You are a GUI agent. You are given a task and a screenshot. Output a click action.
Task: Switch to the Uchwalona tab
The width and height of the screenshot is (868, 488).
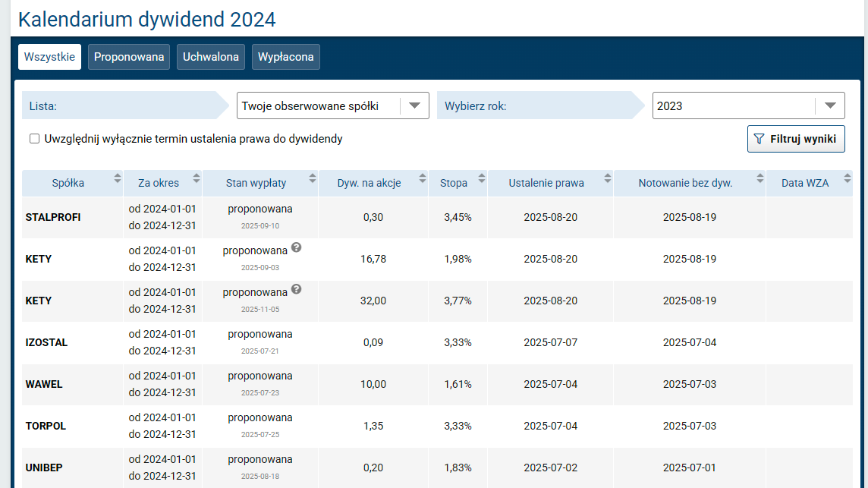click(211, 57)
